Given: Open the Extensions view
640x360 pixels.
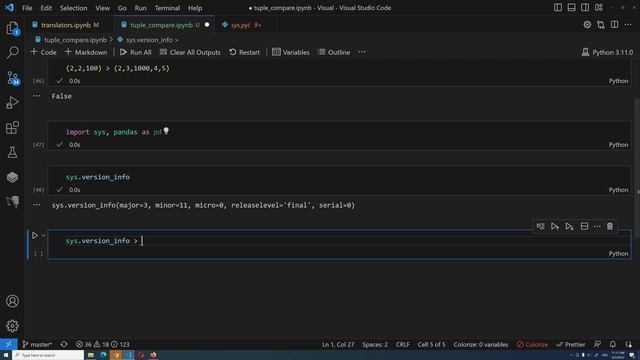Looking at the screenshot, I should coord(12,128).
